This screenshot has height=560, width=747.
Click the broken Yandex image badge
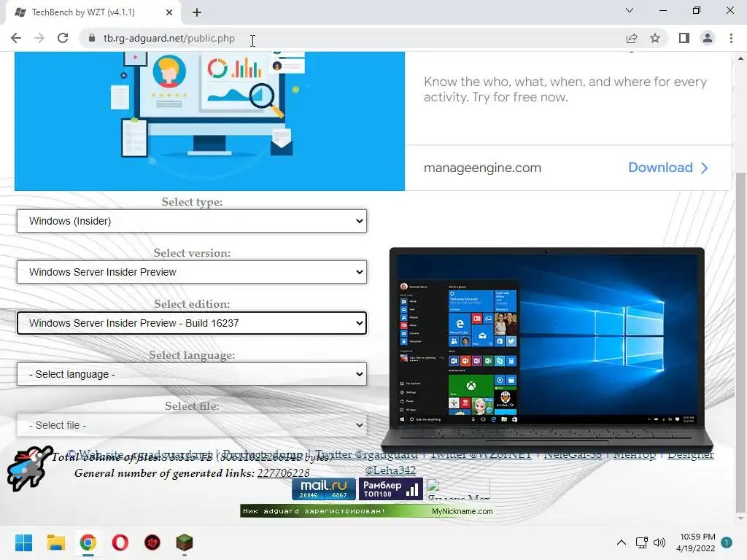coord(458,489)
